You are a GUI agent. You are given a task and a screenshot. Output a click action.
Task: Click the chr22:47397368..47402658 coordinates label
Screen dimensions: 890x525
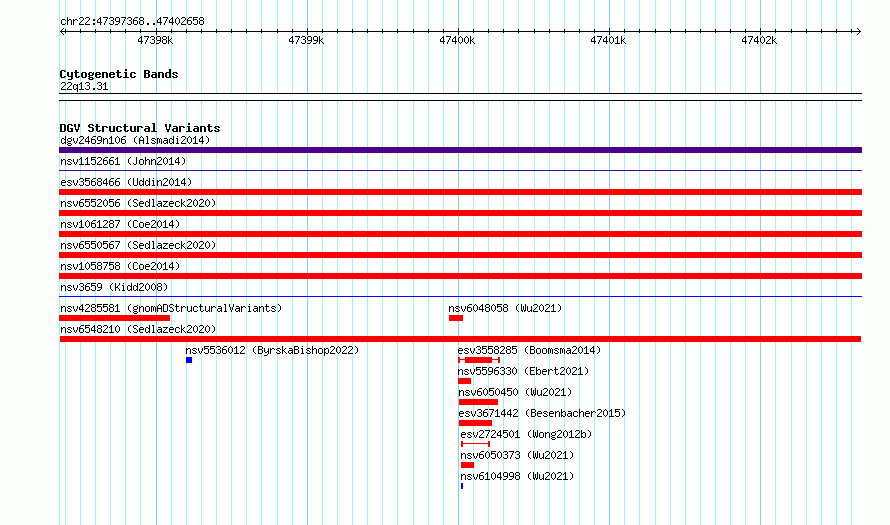[132, 21]
